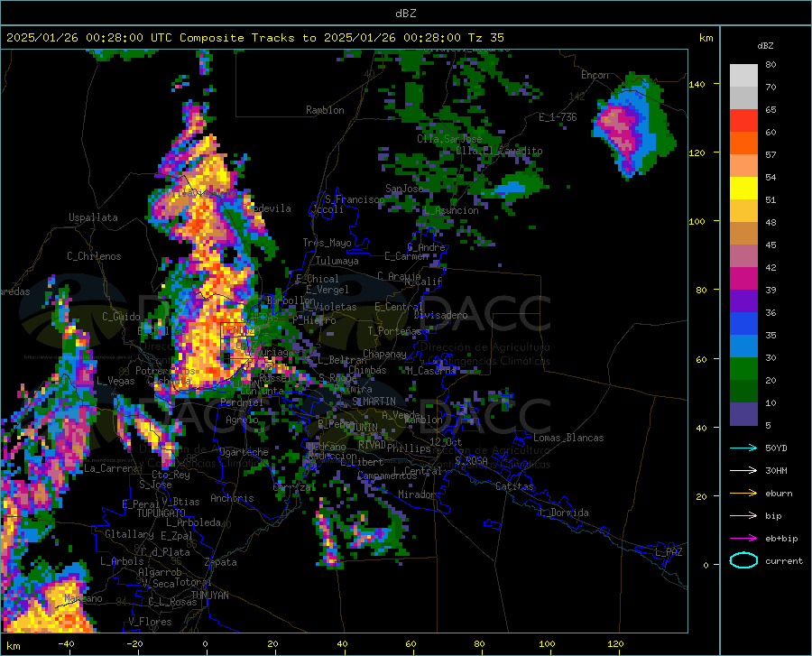Click the 'S_Francisco' map label

[x=355, y=199]
